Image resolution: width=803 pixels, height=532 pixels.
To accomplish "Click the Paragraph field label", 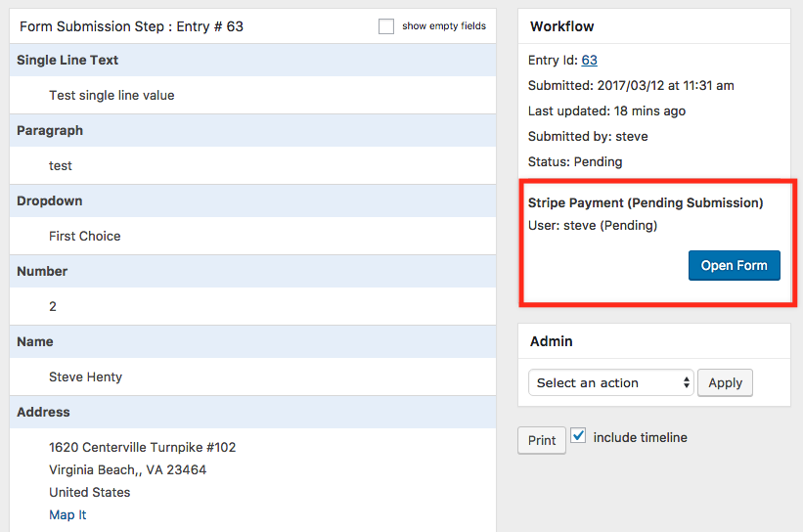I will (x=50, y=130).
